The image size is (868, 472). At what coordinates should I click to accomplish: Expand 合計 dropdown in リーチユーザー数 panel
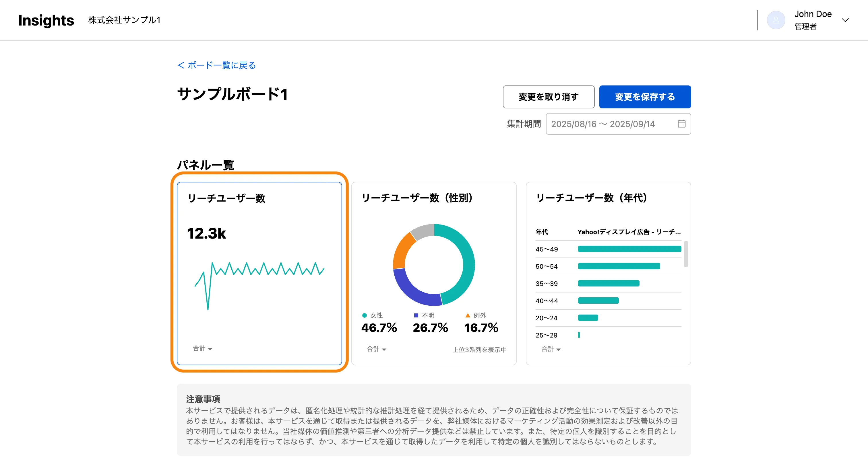click(x=202, y=348)
